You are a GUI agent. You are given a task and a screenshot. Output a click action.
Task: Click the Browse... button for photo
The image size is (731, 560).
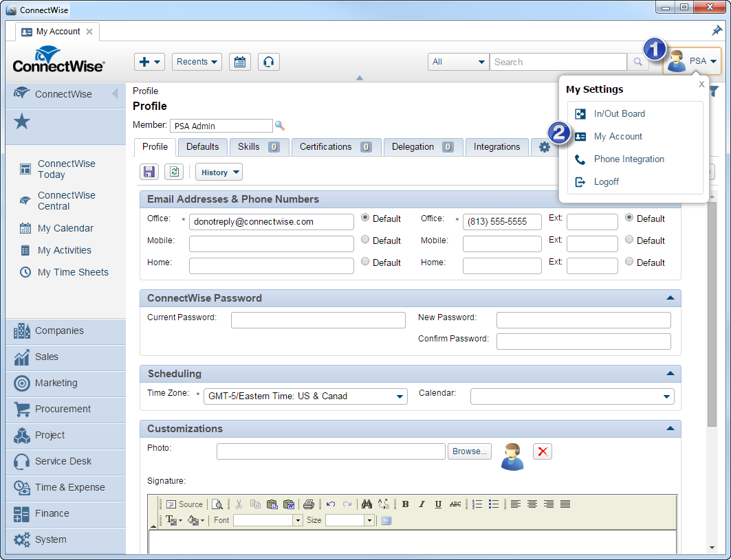(x=470, y=451)
